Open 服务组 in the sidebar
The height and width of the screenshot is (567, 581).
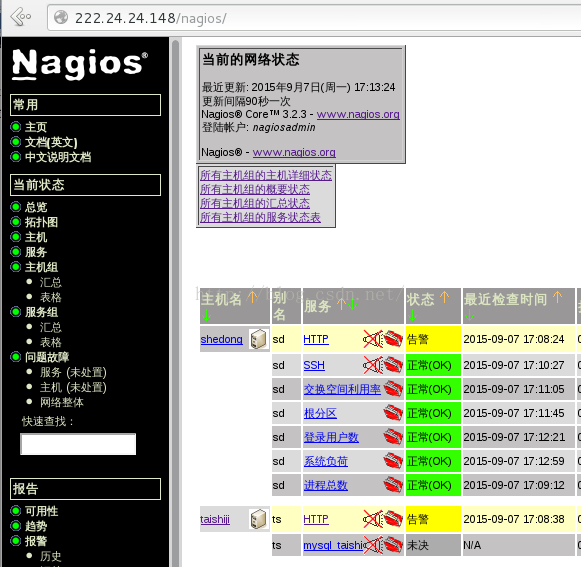point(41,312)
